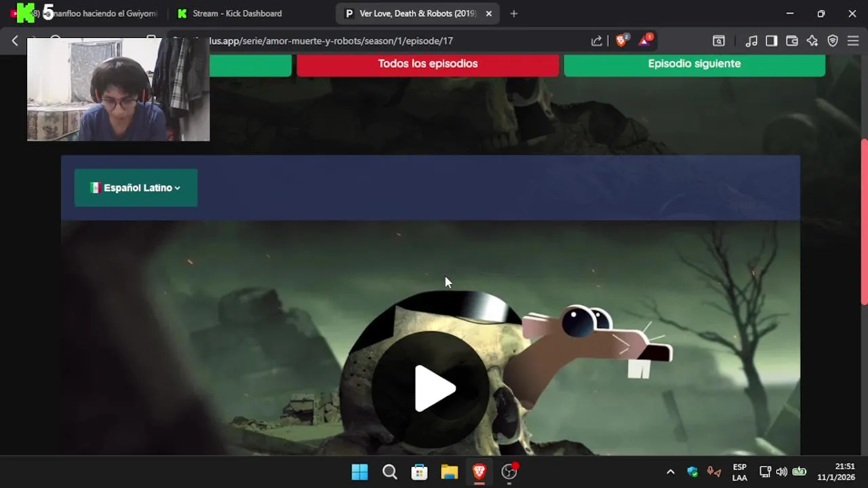Image resolution: width=868 pixels, height=488 pixels.
Task: Open Windows Security tray icon
Action: (x=692, y=472)
